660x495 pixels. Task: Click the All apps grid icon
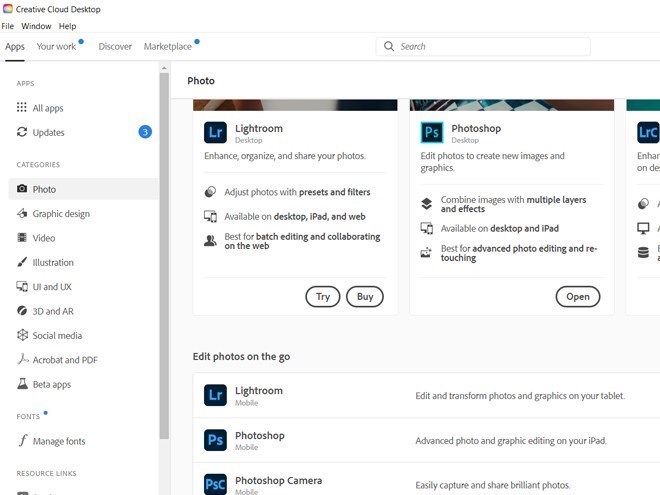(22, 107)
